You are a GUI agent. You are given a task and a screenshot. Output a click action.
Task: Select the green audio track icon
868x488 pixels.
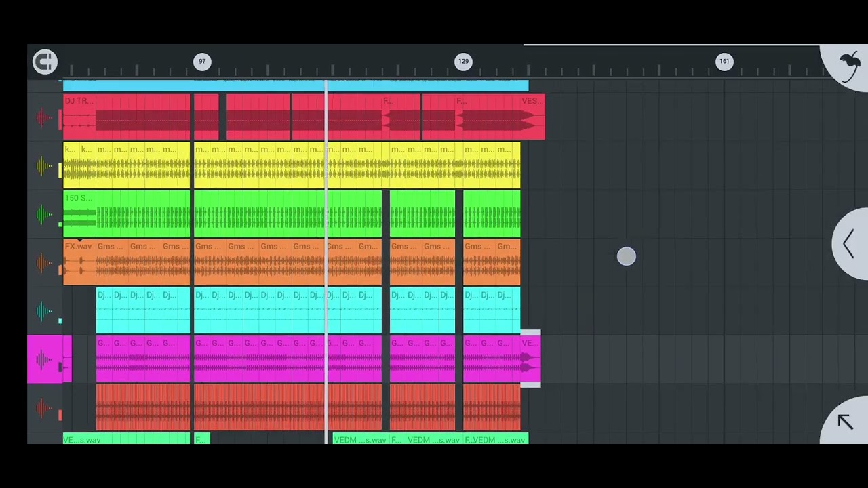click(x=44, y=215)
